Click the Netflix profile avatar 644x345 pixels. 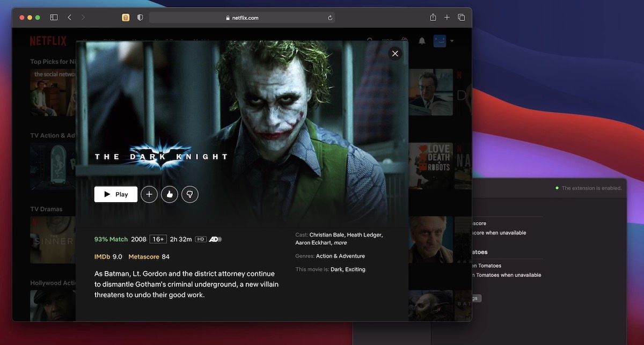pyautogui.click(x=440, y=41)
